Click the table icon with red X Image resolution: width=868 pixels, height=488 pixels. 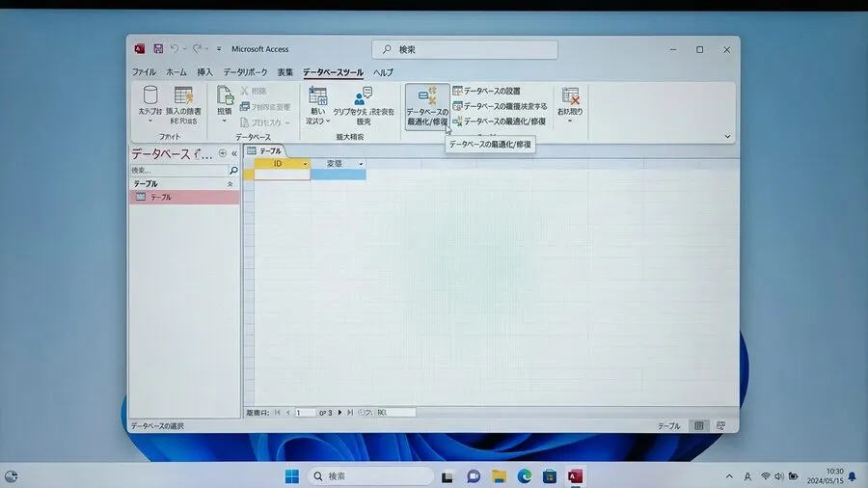[x=570, y=95]
